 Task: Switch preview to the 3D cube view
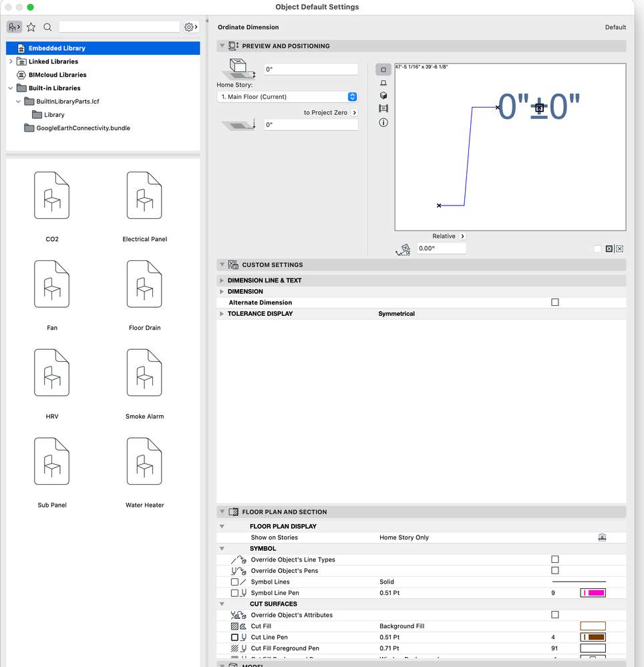pyautogui.click(x=383, y=95)
